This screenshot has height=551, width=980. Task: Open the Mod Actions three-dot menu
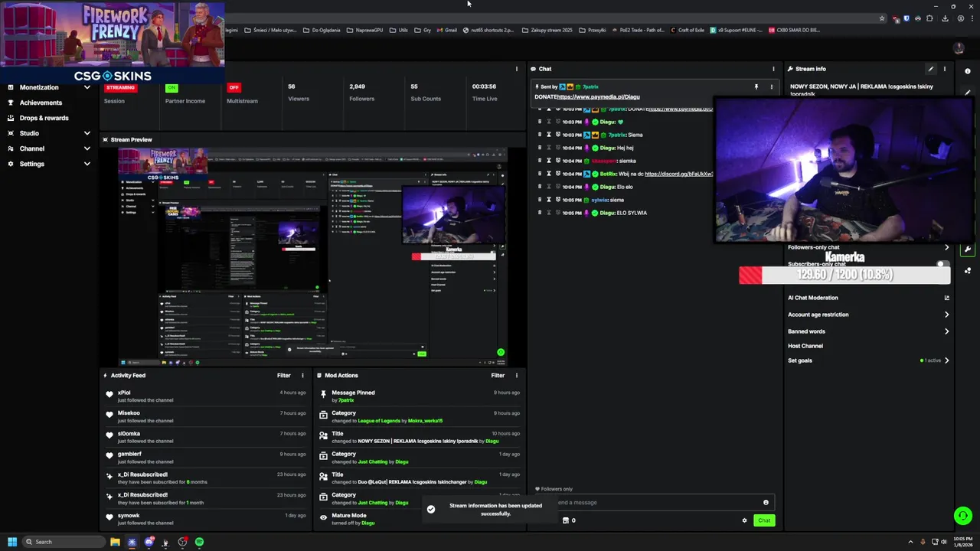pyautogui.click(x=516, y=376)
